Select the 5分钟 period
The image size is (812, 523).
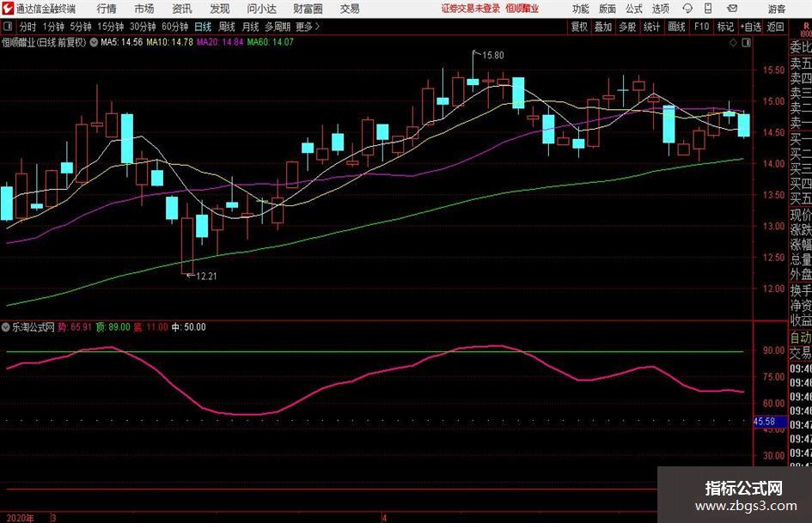[x=81, y=27]
